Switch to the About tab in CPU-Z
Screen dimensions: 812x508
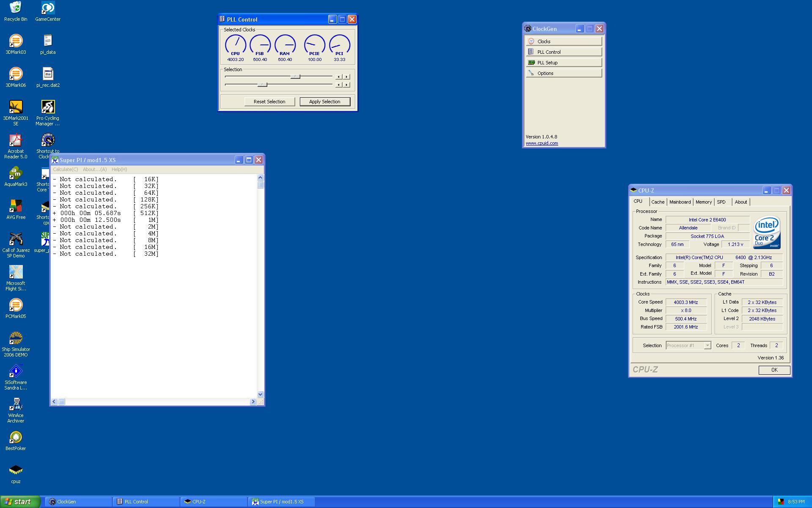pyautogui.click(x=741, y=202)
